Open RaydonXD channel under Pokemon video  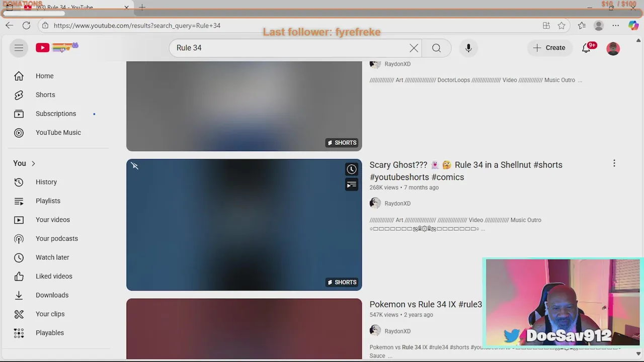[397, 331]
